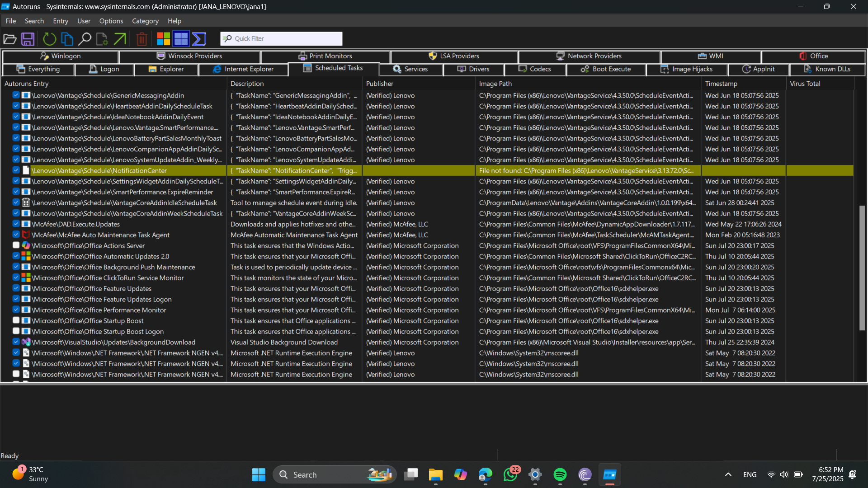Switch to the WMI tab
This screenshot has width=868, height=488.
click(x=711, y=56)
